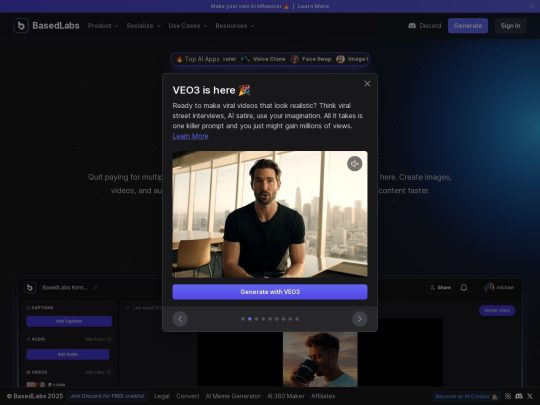Play the VEO3 man-in-office video preview
This screenshot has width=540, height=405.
(x=270, y=214)
